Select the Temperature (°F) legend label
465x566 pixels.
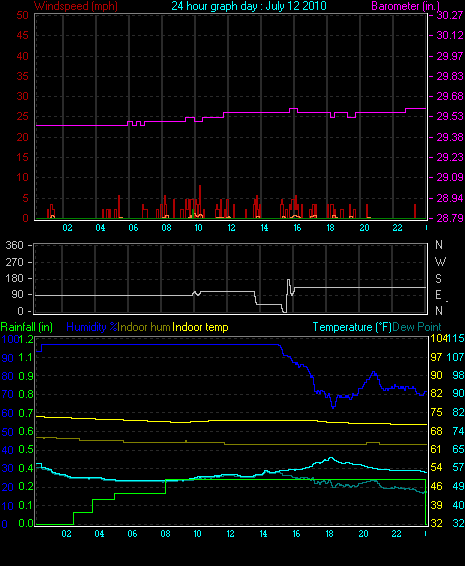point(352,327)
